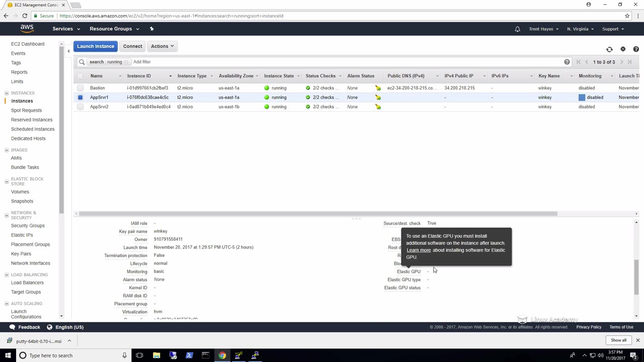
Task: Reload the browser page
Action: pyautogui.click(x=25, y=16)
